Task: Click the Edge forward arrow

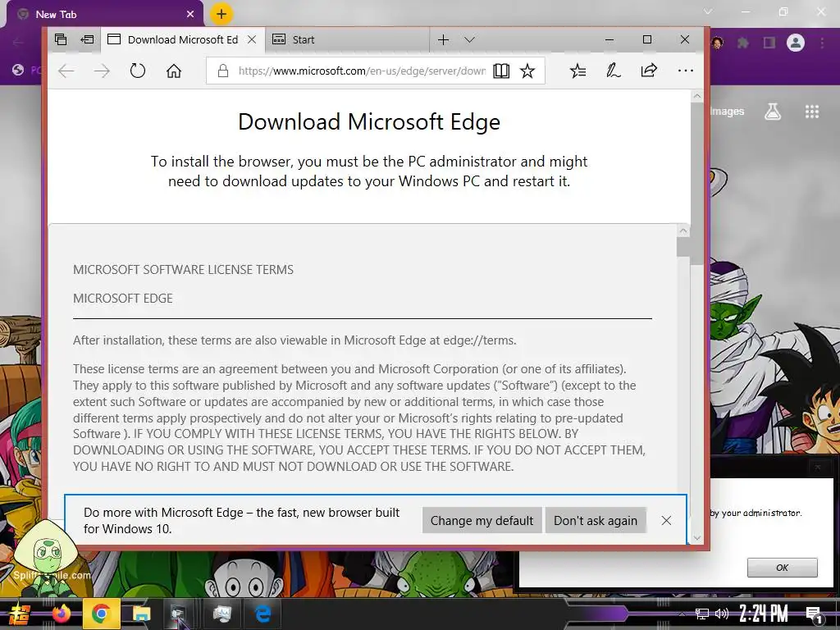Action: point(102,71)
